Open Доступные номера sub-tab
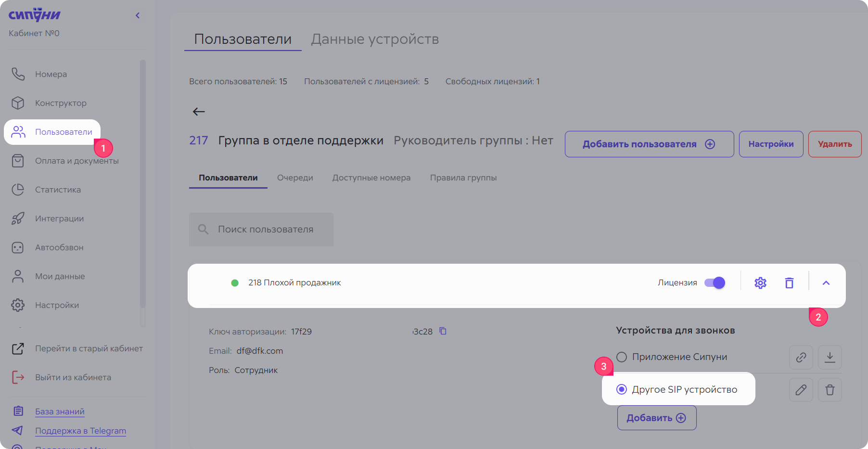This screenshot has height=449, width=868. (x=371, y=178)
